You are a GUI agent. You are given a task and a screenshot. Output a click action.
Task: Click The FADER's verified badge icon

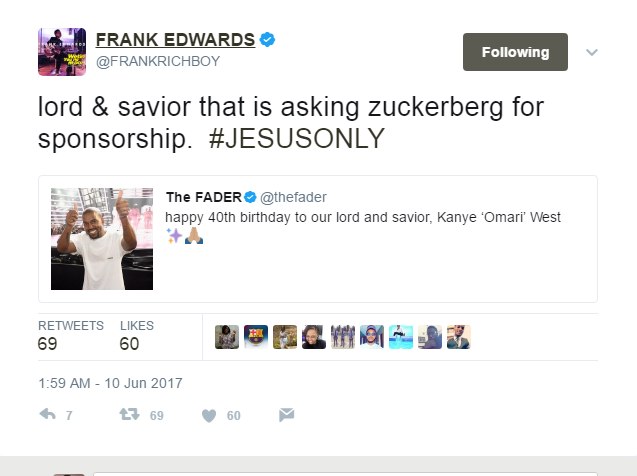pos(252,198)
